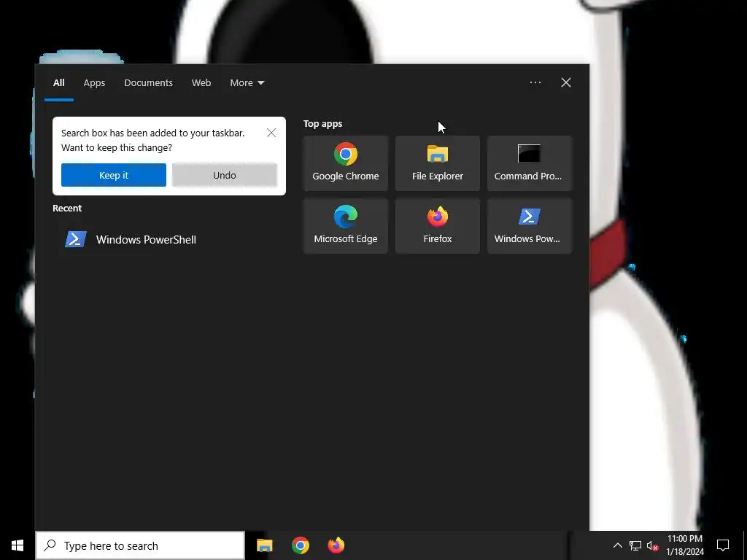Switch to the Apps tab
The height and width of the screenshot is (560, 747).
[94, 83]
